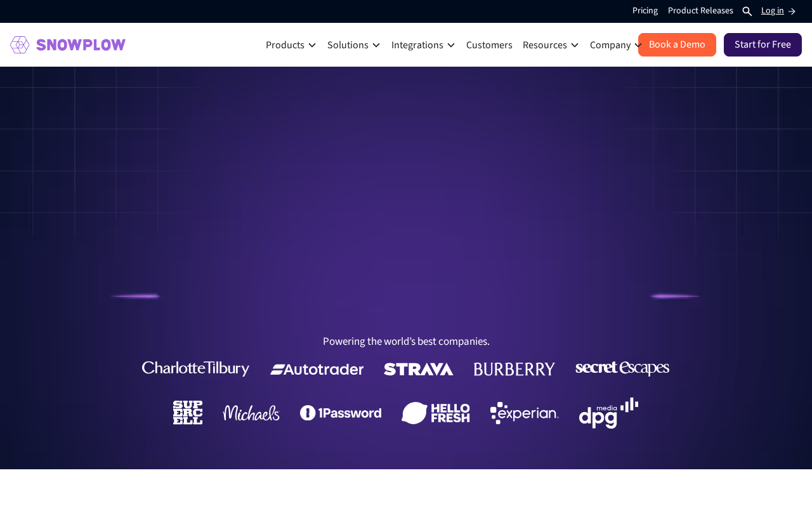812x508 pixels.
Task: Click the Supercell logo
Action: [x=188, y=413]
